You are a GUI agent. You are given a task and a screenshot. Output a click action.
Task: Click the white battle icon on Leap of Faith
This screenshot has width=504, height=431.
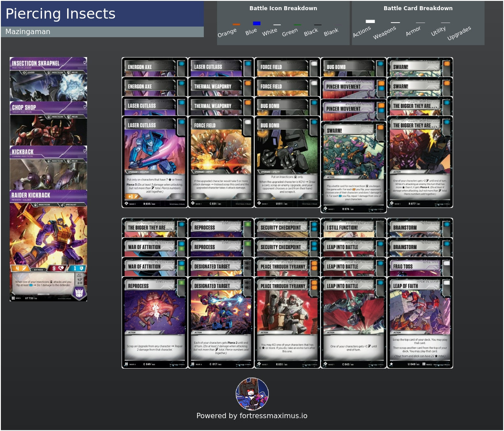tap(447, 283)
